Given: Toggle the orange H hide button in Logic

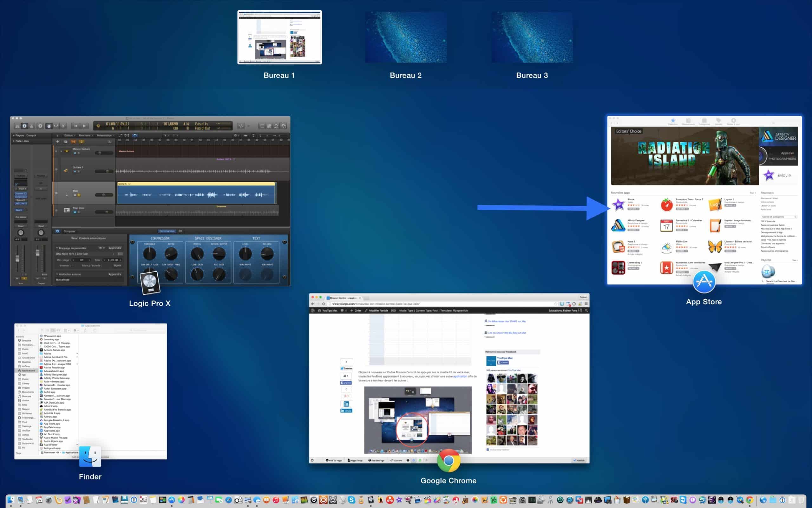Looking at the screenshot, I should coord(74,142).
